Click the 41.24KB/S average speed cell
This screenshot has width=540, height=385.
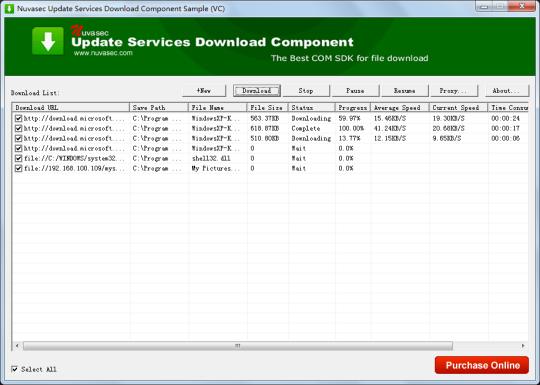390,128
